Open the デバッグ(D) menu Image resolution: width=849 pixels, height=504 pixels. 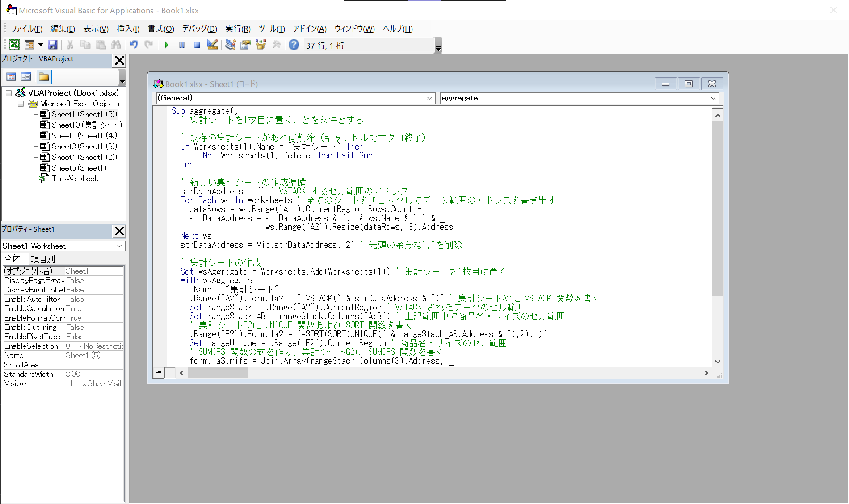(199, 29)
